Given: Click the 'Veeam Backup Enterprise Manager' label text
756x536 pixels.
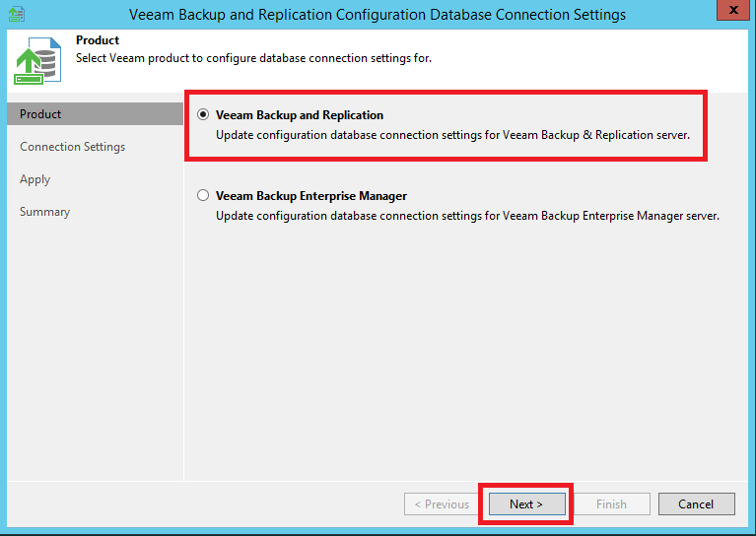Looking at the screenshot, I should tap(311, 196).
